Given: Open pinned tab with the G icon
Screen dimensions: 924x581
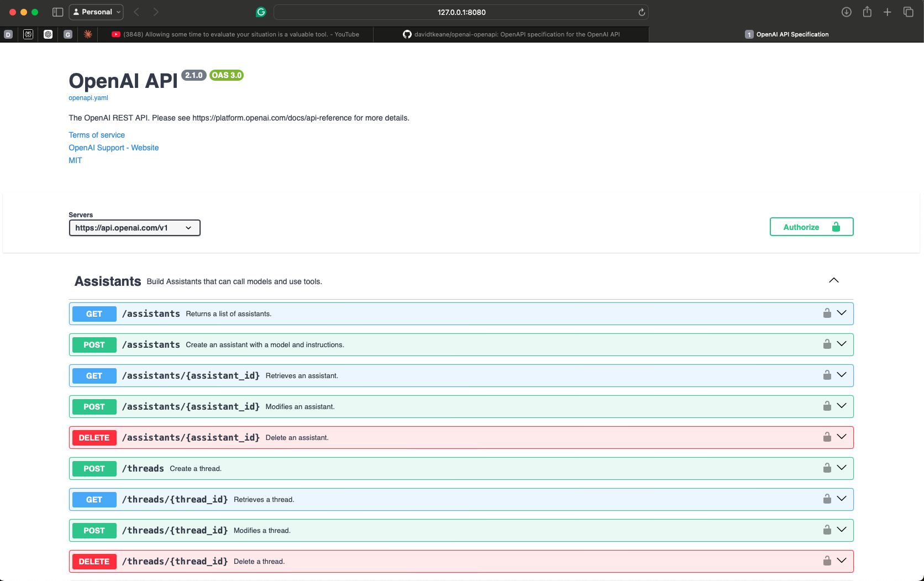Looking at the screenshot, I should point(68,34).
